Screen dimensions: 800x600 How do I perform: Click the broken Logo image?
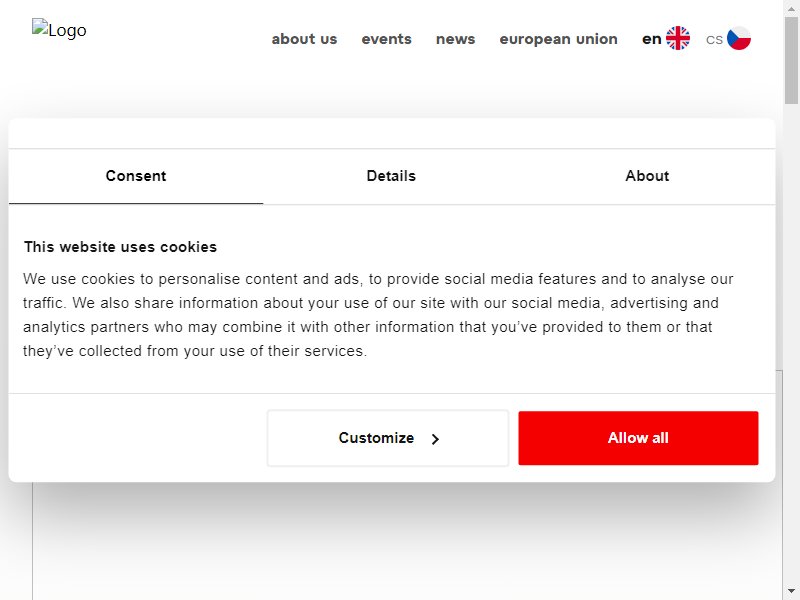point(59,30)
